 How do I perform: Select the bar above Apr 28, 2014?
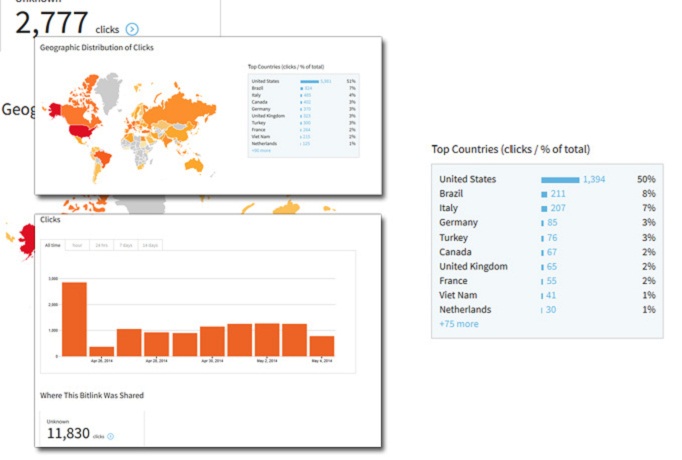coord(157,344)
